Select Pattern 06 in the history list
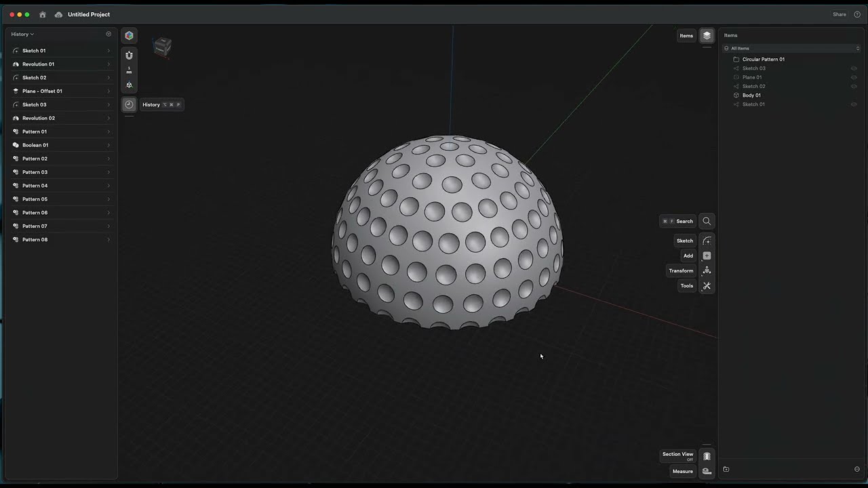 pyautogui.click(x=62, y=213)
